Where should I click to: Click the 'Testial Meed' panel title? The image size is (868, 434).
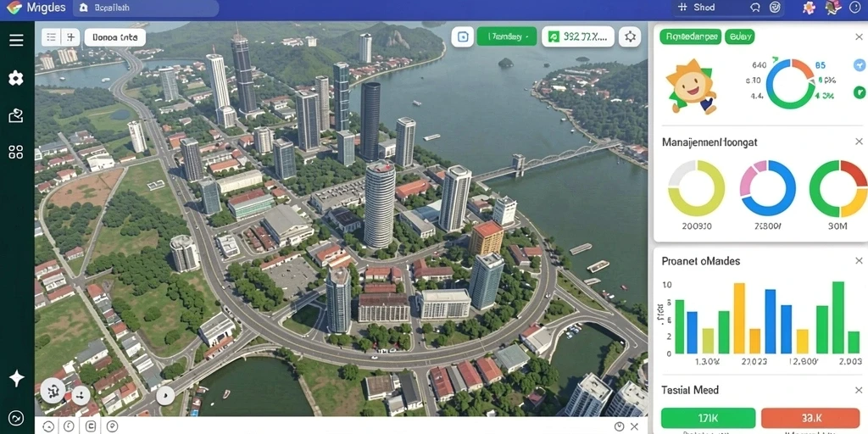tap(690, 390)
